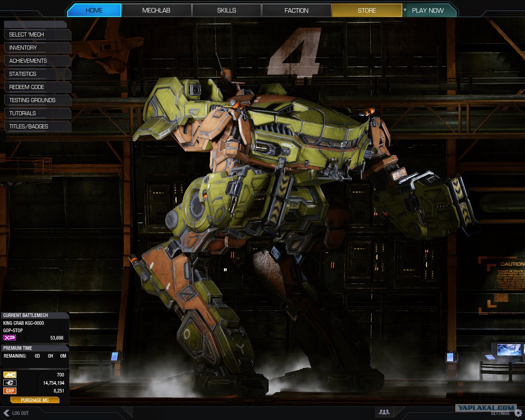Select Redeem Code in the side menu
The width and height of the screenshot is (525, 420).
pos(37,87)
